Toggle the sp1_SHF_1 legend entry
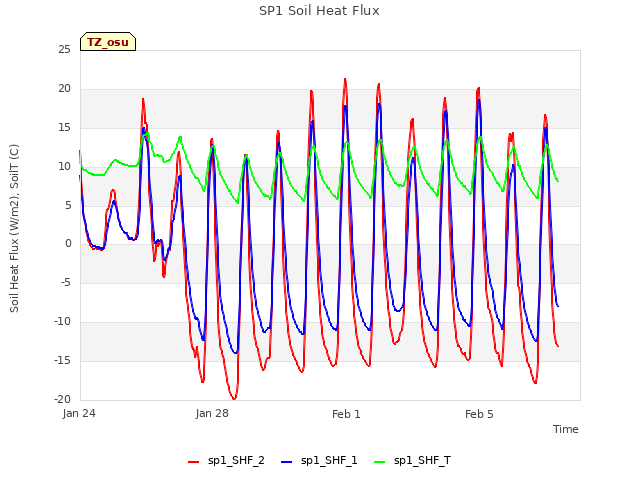The image size is (640, 480). pos(319,461)
